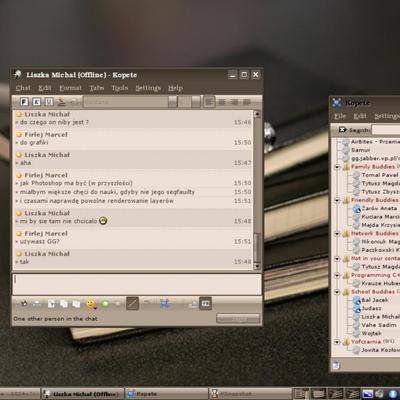
Task: Collapse the Yofczarnia group
Action: (337, 342)
